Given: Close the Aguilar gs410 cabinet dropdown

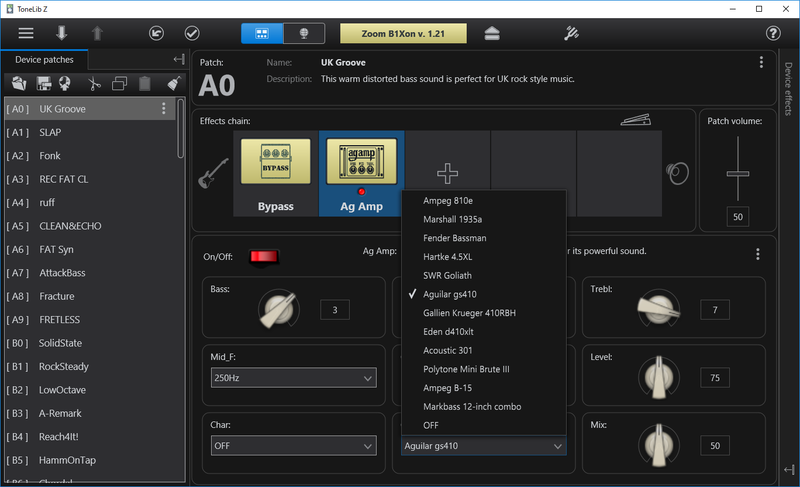Looking at the screenshot, I should pyautogui.click(x=484, y=446).
